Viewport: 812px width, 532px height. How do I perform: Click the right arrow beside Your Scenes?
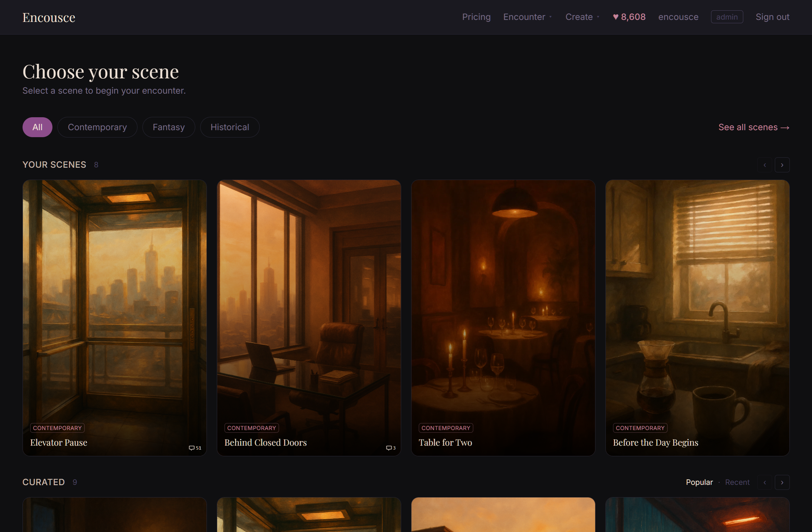pos(782,165)
